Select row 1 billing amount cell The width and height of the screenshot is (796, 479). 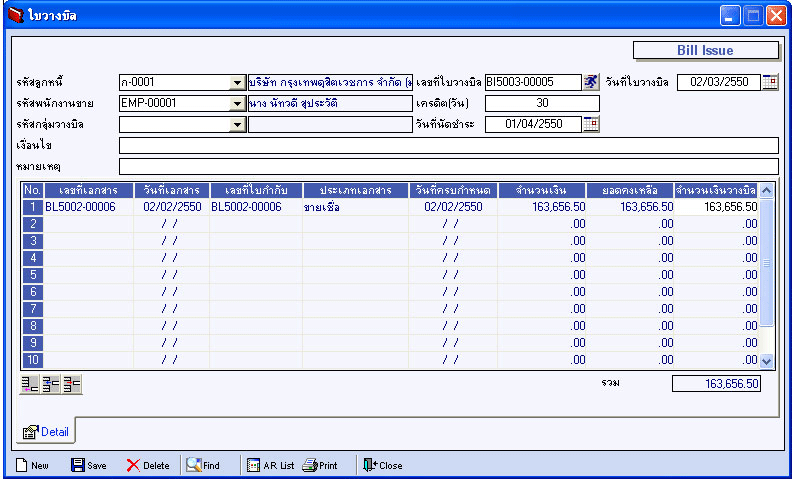tap(716, 207)
